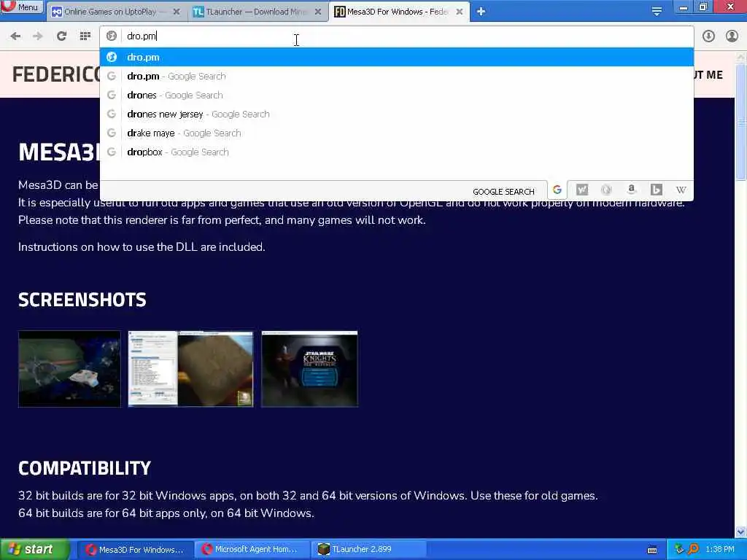Go back to previous page
This screenshot has height=560, width=747.
15,36
